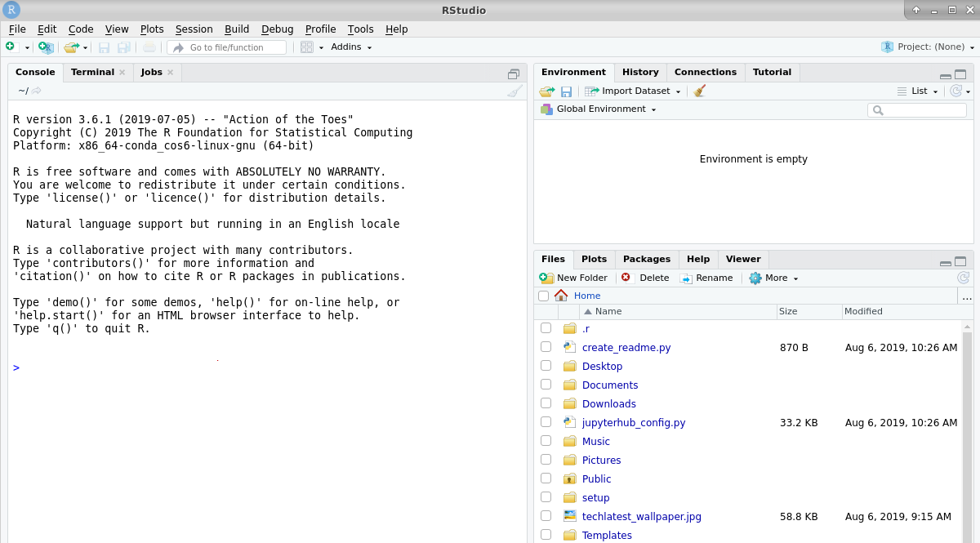Click the Python icon of create_readme.py
The width and height of the screenshot is (980, 543).
[x=570, y=347]
